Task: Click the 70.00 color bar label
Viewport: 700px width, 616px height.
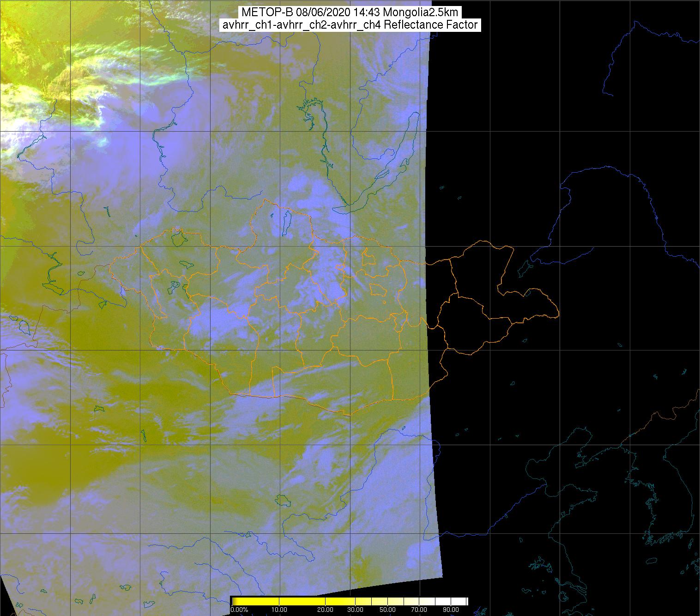Action: click(419, 610)
